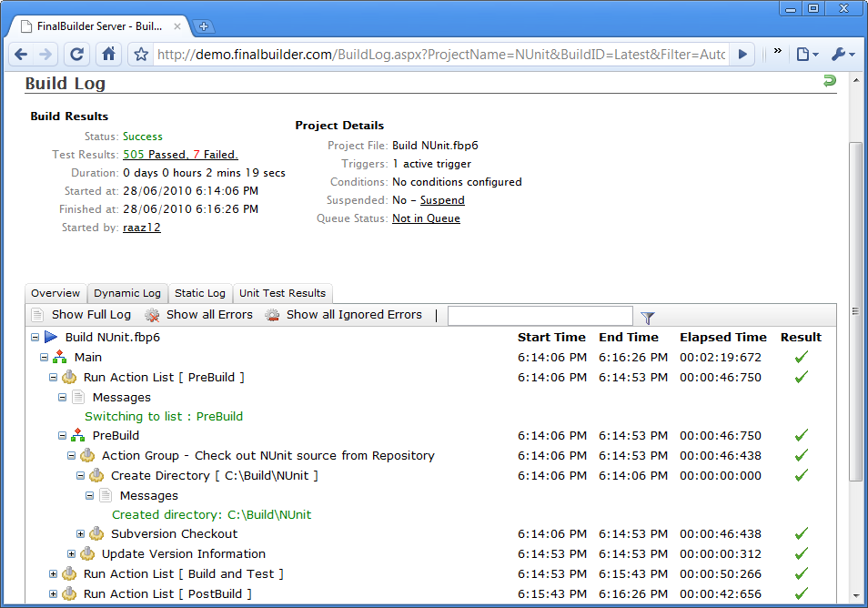868x608 pixels.
Task: Click the Suspend link
Action: tap(442, 200)
